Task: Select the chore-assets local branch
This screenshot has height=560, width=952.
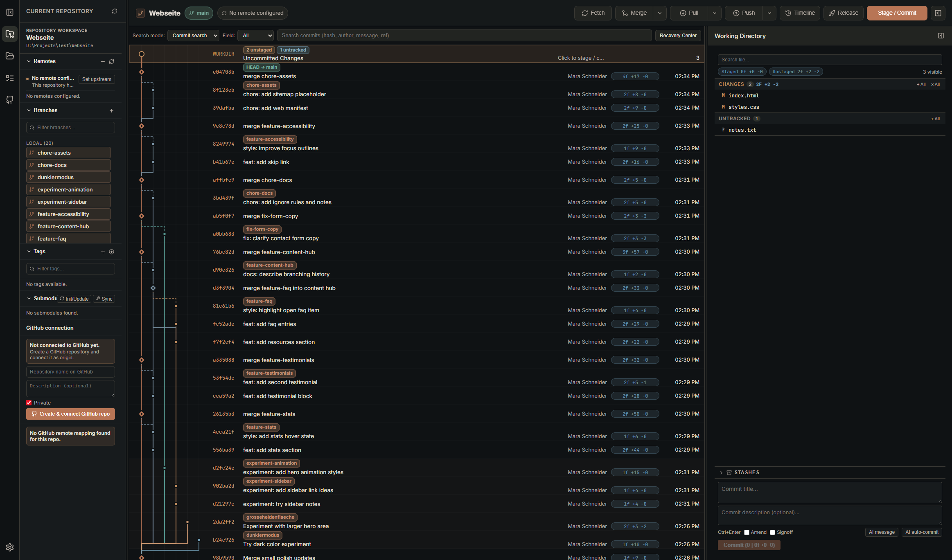Action: tap(68, 153)
